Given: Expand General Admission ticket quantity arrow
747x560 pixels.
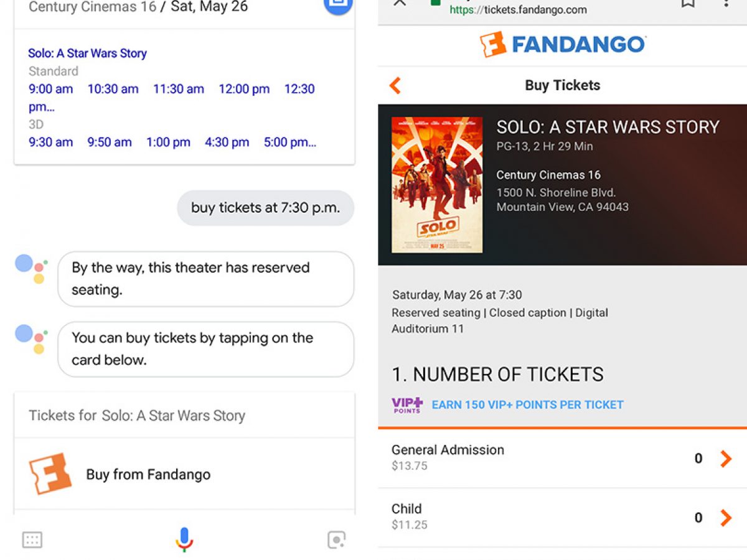Looking at the screenshot, I should coord(726,459).
